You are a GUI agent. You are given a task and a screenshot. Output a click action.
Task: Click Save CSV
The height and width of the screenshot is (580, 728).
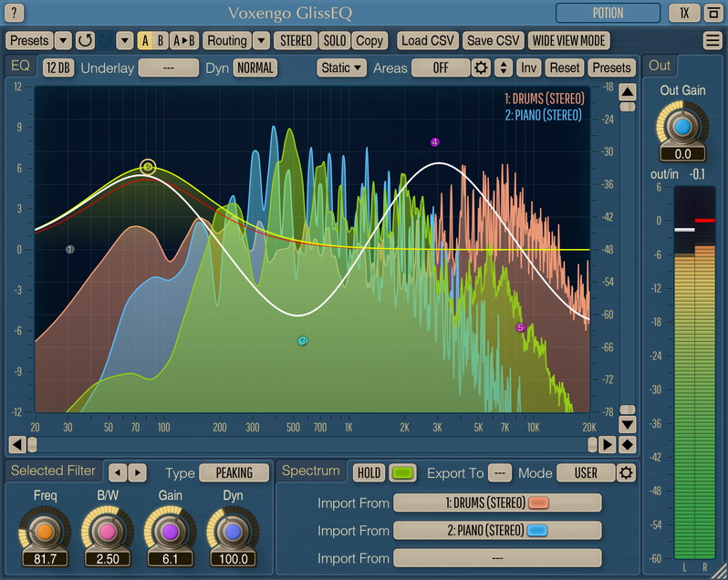click(493, 41)
